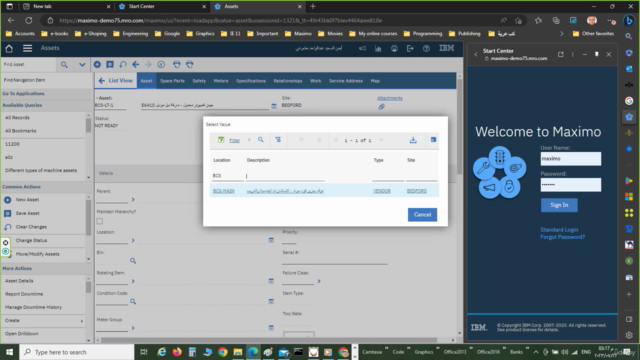Open the profile icon in header
Image resolution: width=640 pixels, height=360 pixels.
394,49
